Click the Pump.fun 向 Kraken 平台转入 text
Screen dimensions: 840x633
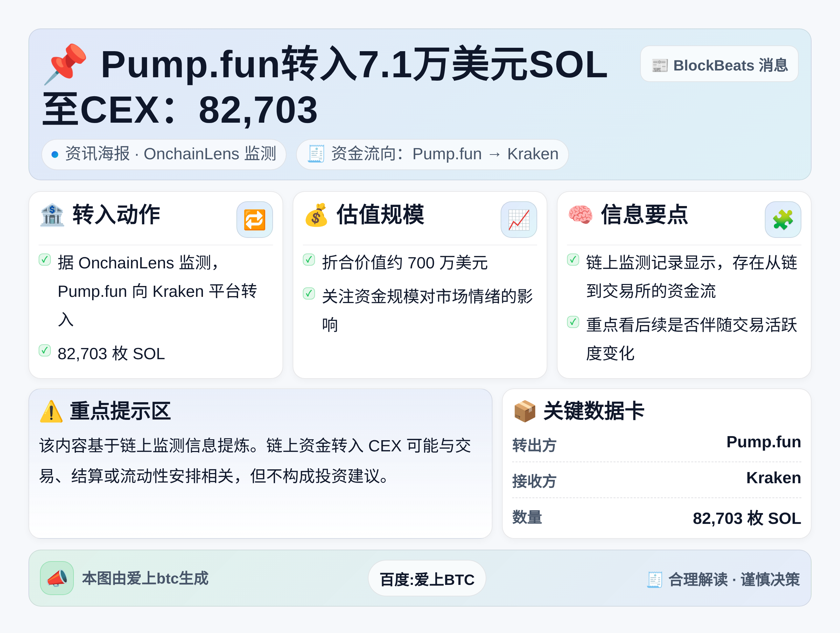tap(157, 305)
